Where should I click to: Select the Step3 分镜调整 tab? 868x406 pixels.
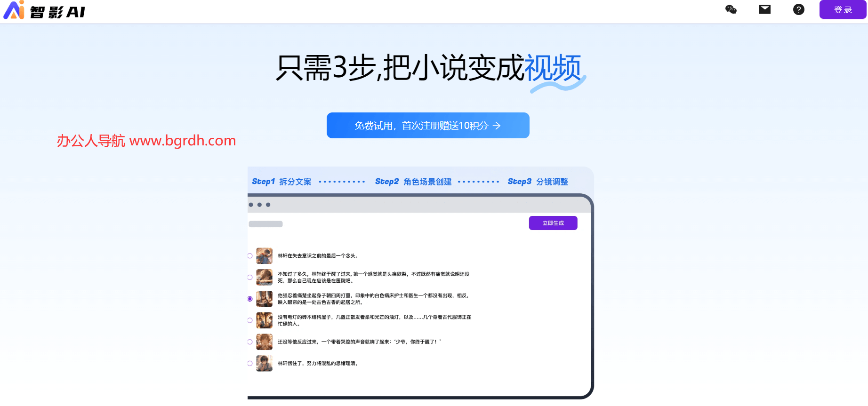(x=538, y=182)
